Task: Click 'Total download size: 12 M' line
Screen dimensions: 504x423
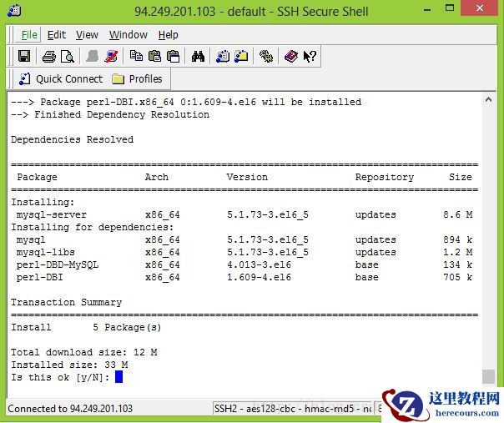Action: [x=84, y=352]
